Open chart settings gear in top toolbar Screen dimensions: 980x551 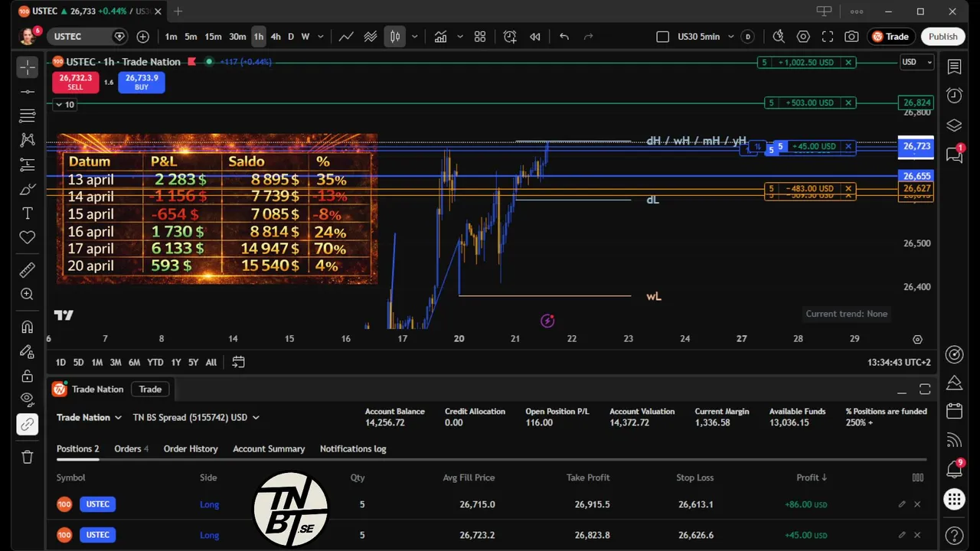[x=803, y=37]
